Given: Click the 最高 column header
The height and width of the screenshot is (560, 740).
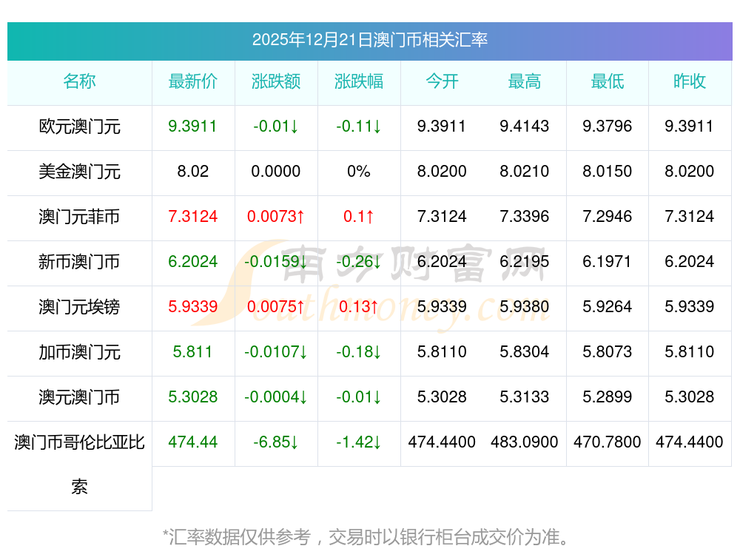Looking at the screenshot, I should tap(524, 82).
